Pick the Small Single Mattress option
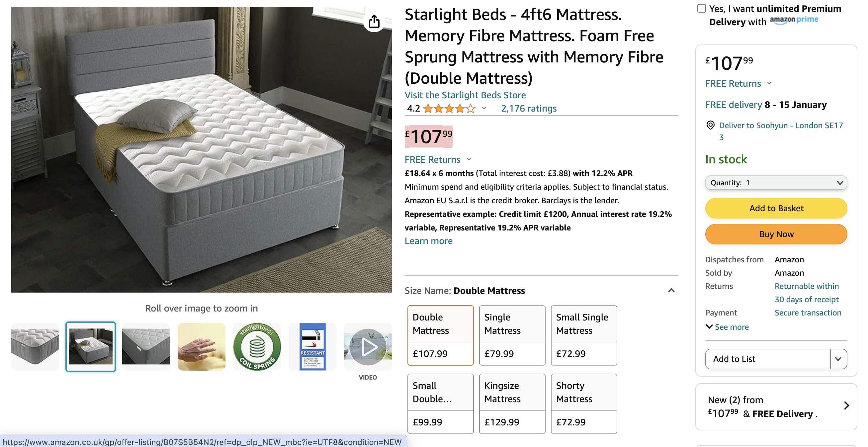Image resolution: width=868 pixels, height=447 pixels. coord(584,335)
